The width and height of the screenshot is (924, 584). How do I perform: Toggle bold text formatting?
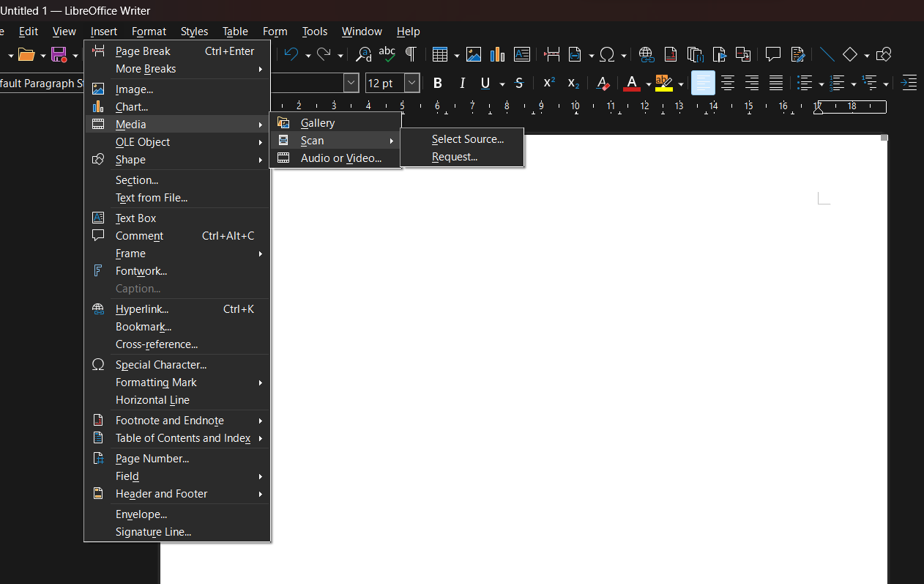(x=437, y=83)
